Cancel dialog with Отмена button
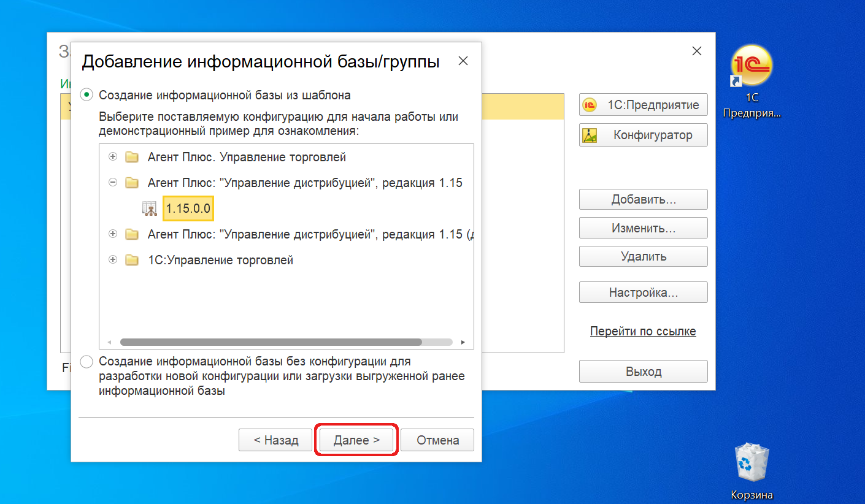This screenshot has height=504, width=865. click(438, 440)
